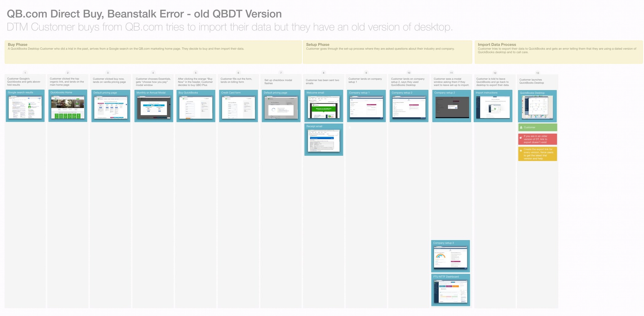
Task: Click the main title 'QB.com Direct Buy, Beanstalk Error'
Action: click(x=144, y=14)
